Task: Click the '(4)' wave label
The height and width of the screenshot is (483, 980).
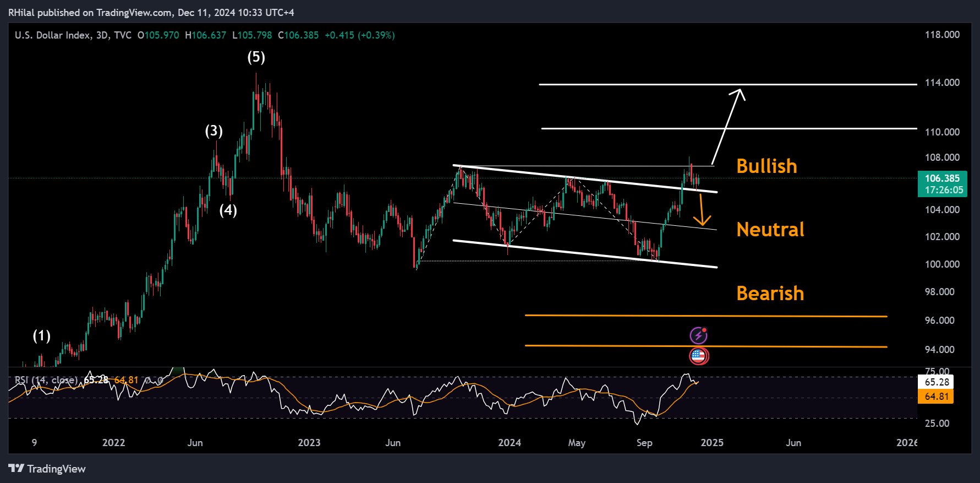Action: tap(228, 210)
